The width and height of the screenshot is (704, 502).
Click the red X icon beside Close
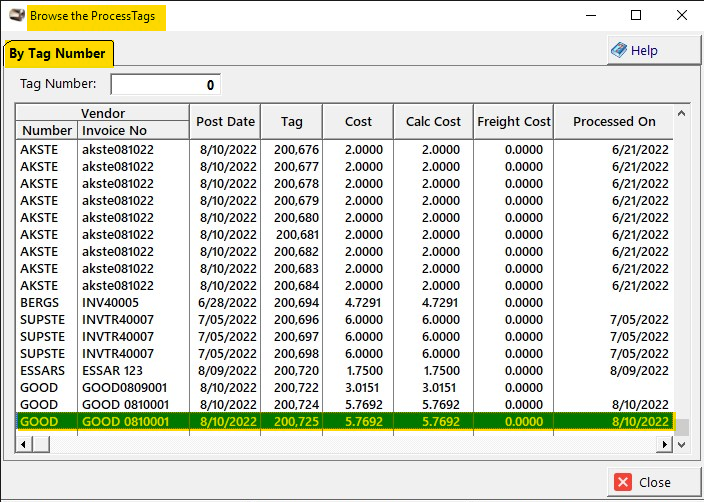623,482
